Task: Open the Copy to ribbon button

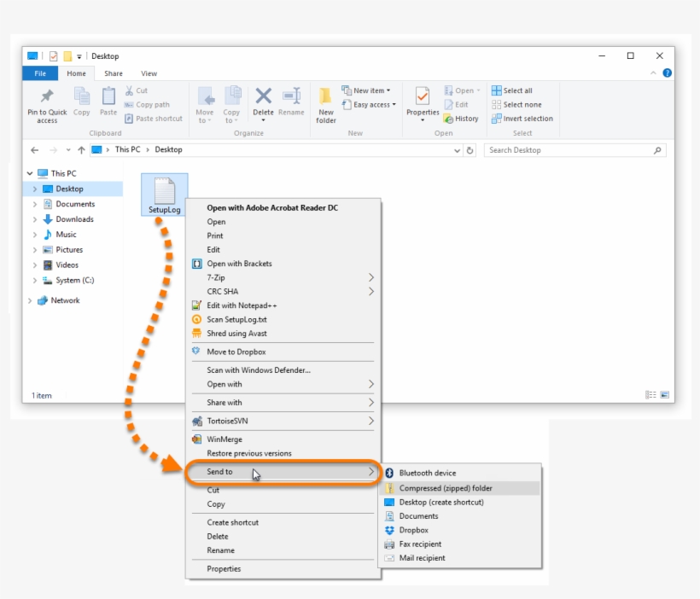Action: [231, 105]
